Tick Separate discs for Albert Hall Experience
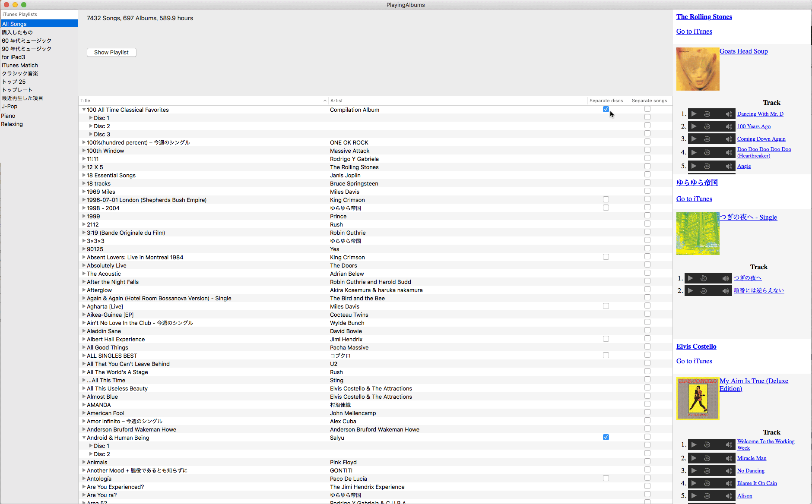The image size is (812, 504). (606, 339)
